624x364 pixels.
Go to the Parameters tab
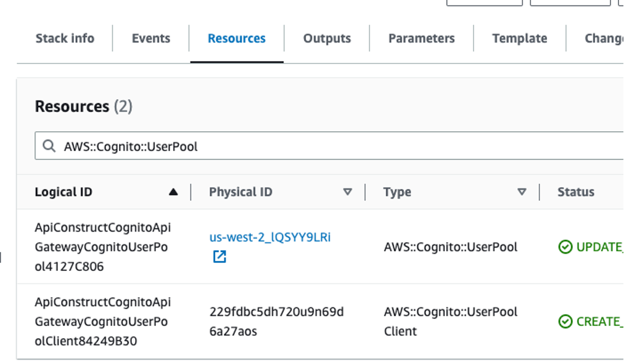421,38
